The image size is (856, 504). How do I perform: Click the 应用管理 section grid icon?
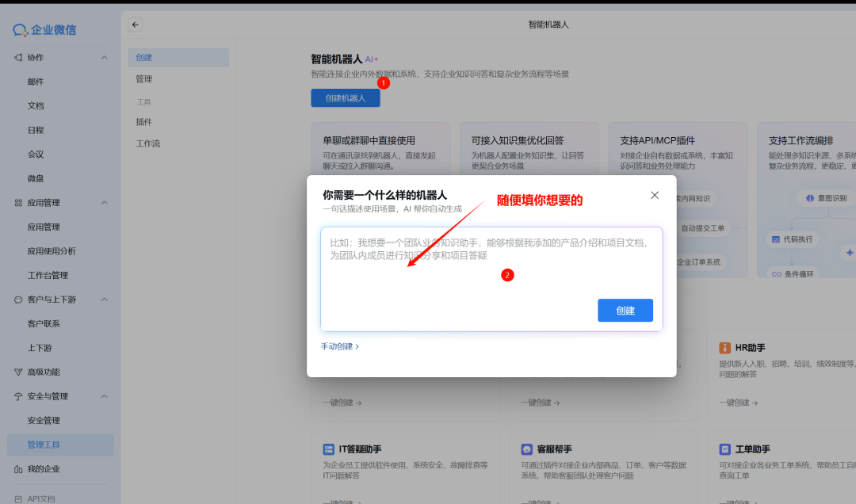pos(18,203)
